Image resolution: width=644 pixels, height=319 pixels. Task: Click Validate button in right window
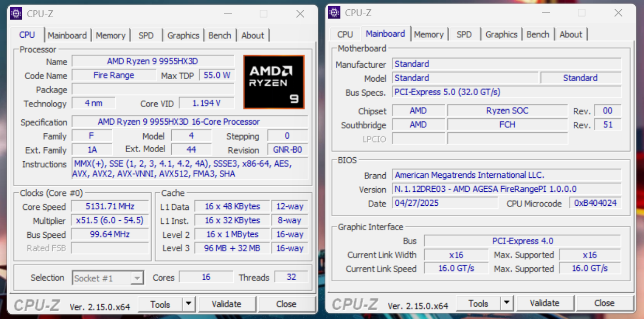click(x=545, y=303)
